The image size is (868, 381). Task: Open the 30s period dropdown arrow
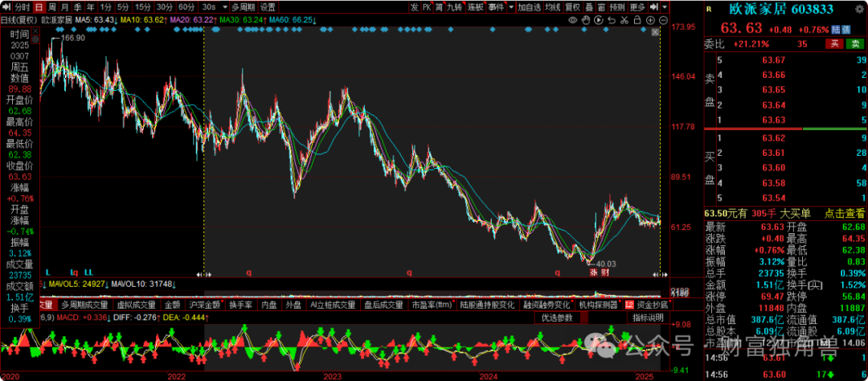(225, 7)
